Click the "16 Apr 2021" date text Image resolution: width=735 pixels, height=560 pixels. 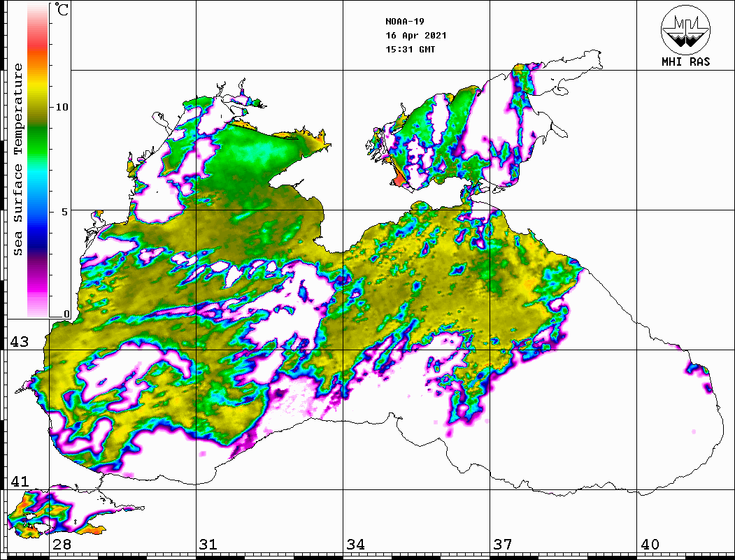[x=416, y=36]
